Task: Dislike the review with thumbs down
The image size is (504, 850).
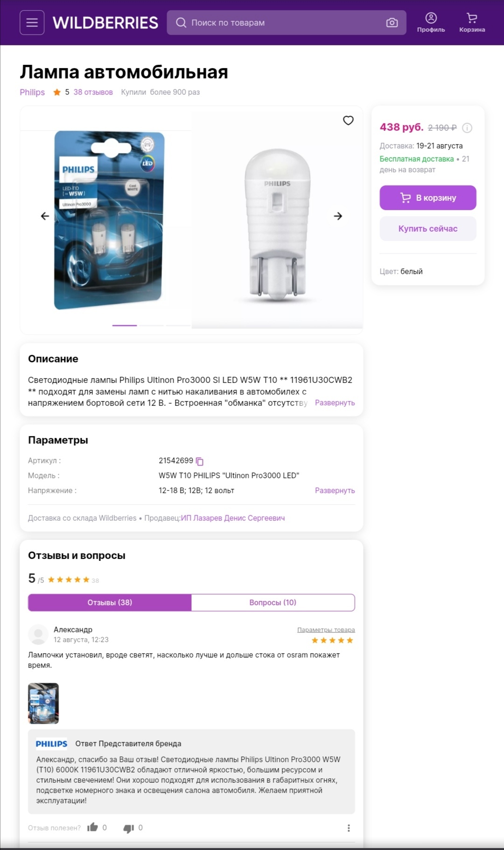Action: [128, 828]
